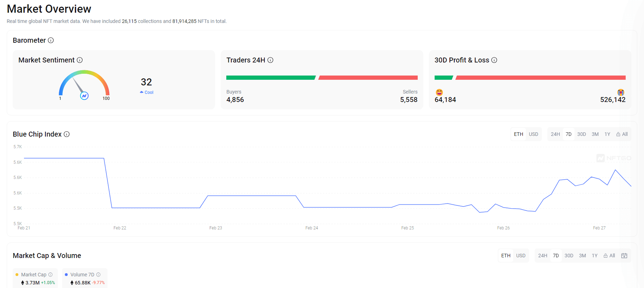Click the loss count 526,142
This screenshot has width=644, height=288.
tap(613, 100)
